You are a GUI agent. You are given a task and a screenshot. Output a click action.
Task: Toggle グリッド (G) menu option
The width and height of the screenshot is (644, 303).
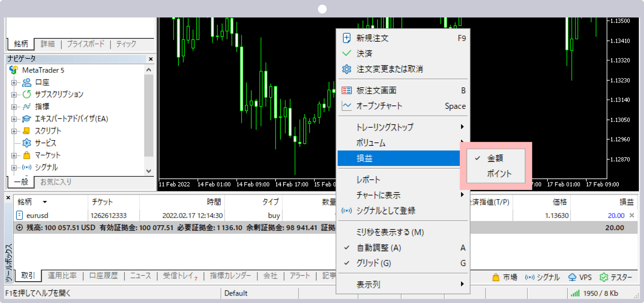[x=402, y=263]
